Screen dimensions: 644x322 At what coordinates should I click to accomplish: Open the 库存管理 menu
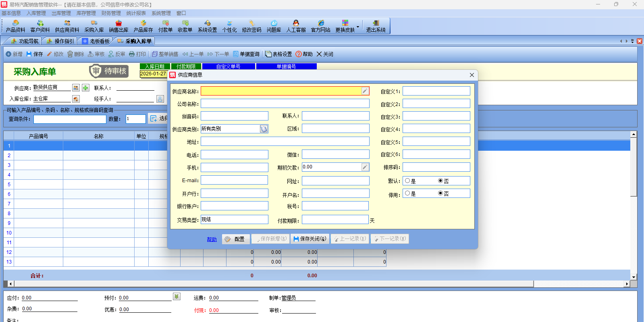click(x=86, y=13)
